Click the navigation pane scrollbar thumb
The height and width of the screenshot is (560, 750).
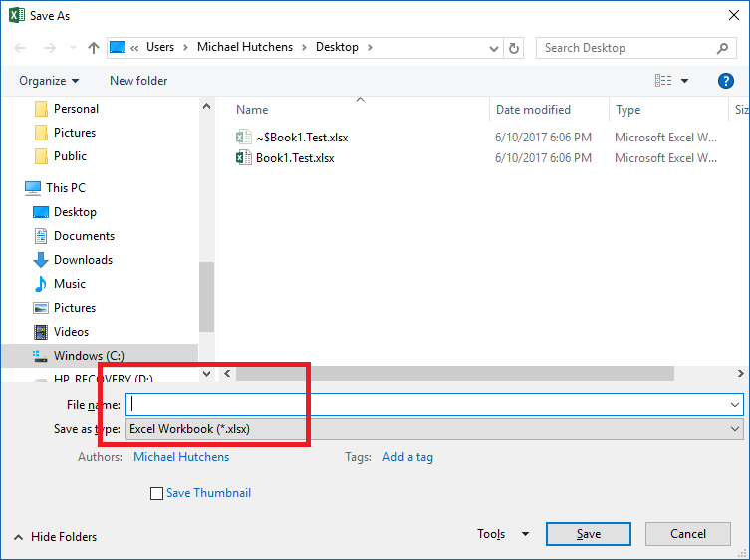point(206,297)
